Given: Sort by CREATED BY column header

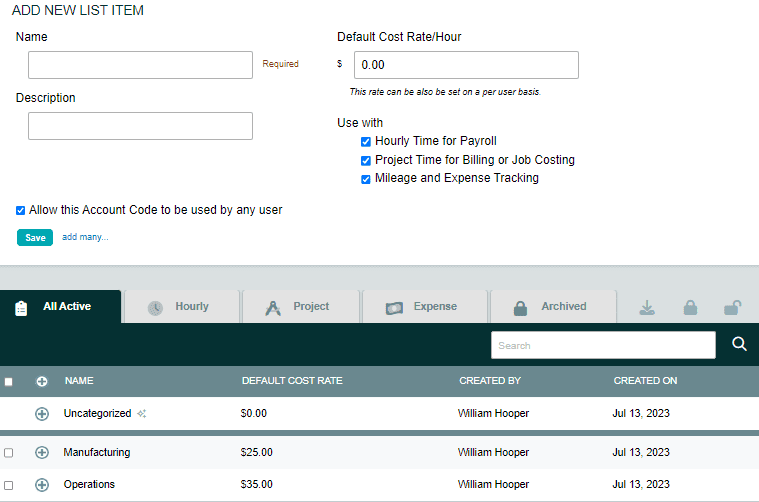Looking at the screenshot, I should [x=490, y=381].
